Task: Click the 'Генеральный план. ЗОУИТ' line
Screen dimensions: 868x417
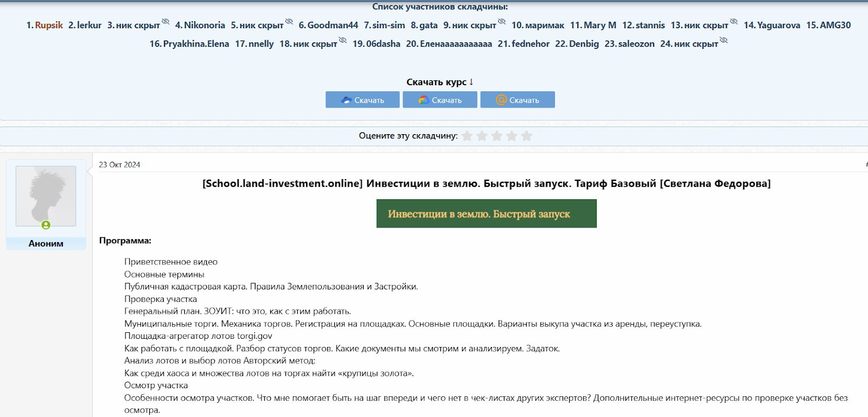Action: [x=238, y=311]
